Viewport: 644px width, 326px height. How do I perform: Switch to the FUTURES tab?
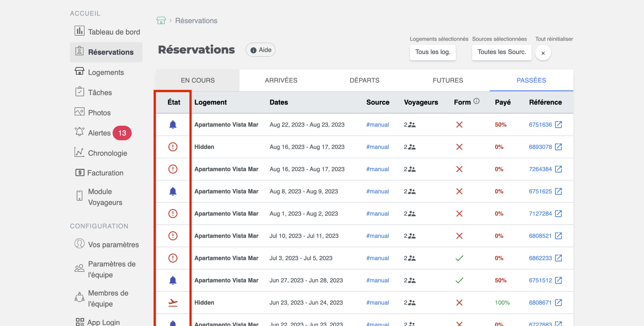448,80
